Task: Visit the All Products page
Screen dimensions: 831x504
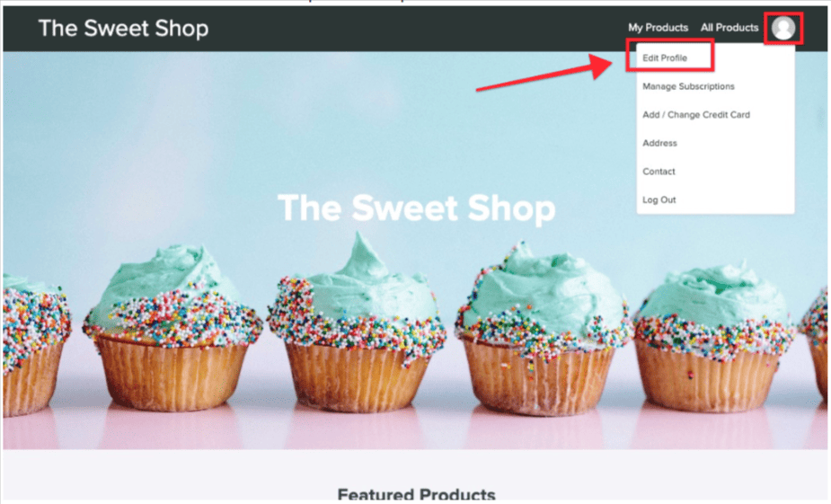Action: pyautogui.click(x=729, y=28)
